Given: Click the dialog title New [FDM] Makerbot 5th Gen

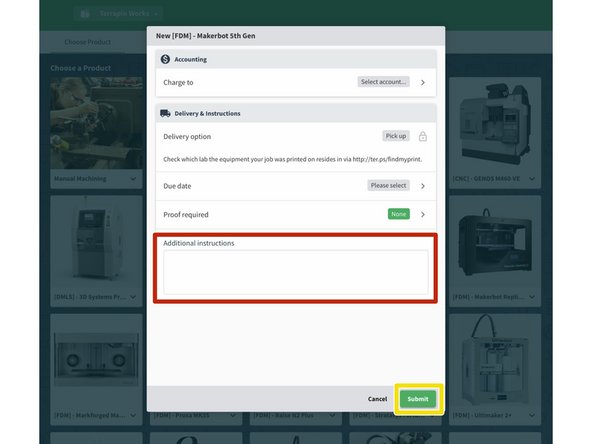Looking at the screenshot, I should click(205, 36).
